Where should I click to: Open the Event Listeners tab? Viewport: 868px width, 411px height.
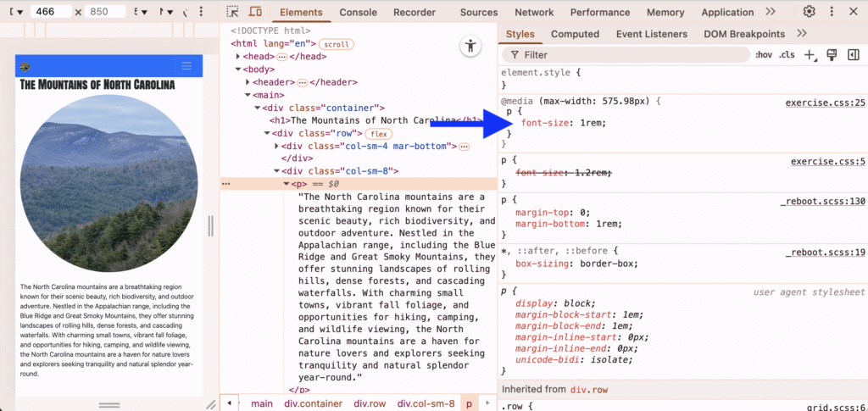click(x=652, y=34)
